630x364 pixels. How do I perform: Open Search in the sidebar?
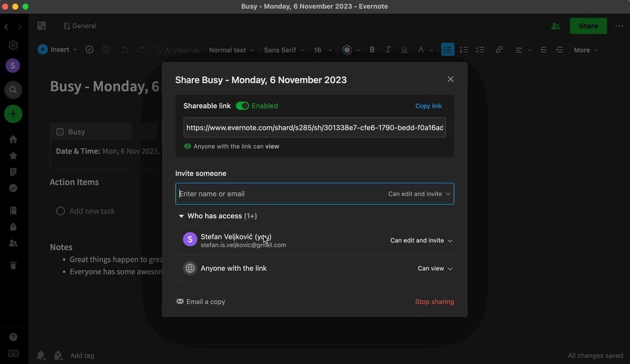coord(13,90)
